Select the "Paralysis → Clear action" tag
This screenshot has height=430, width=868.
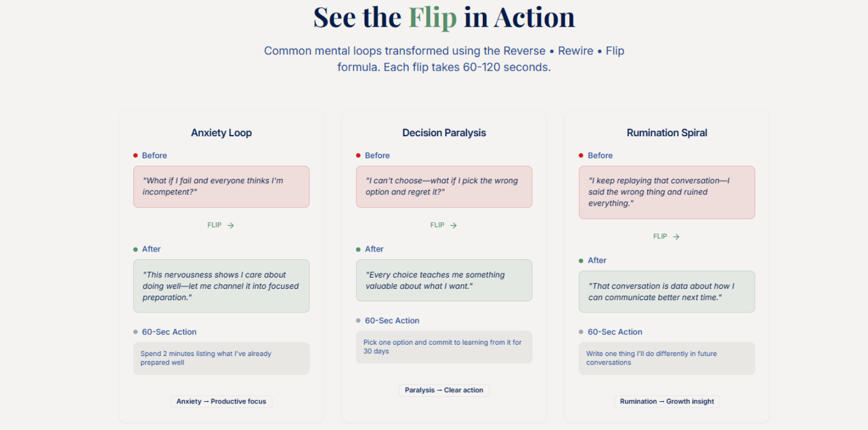click(444, 390)
